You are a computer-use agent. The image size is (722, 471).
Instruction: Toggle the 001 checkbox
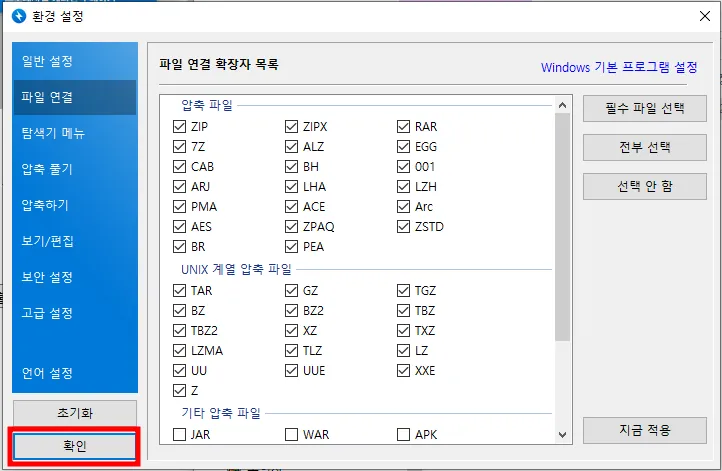(x=403, y=166)
